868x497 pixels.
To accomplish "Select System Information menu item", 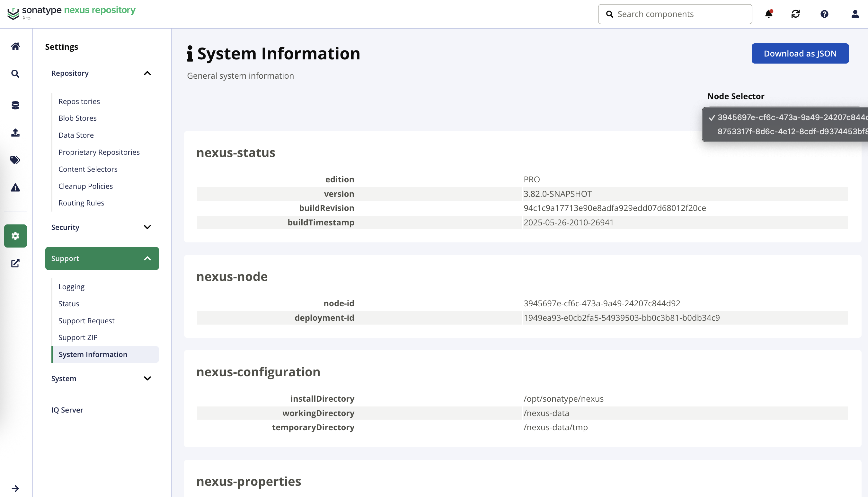I will (105, 354).
